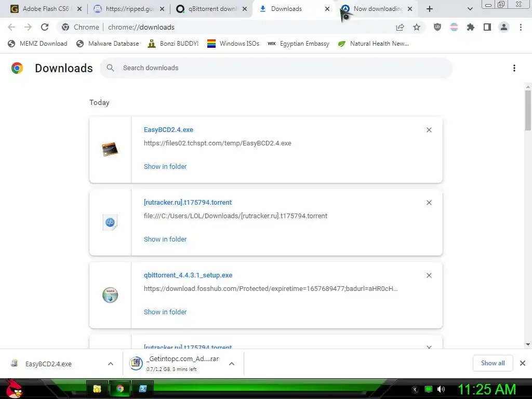The width and height of the screenshot is (532, 399).
Task: Show the rutracker torrent in folder
Action: (x=165, y=239)
